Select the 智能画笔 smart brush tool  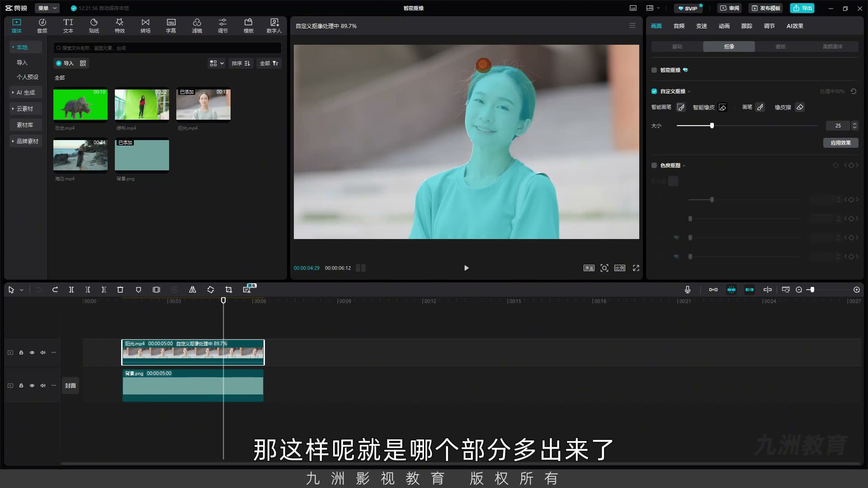[x=680, y=107]
